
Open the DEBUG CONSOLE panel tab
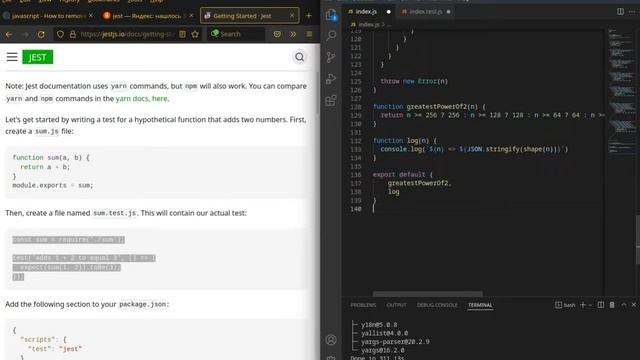click(x=437, y=305)
